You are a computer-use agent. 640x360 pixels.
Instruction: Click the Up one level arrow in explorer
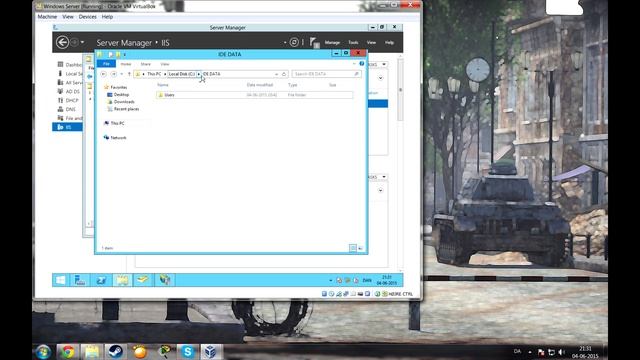[129, 74]
